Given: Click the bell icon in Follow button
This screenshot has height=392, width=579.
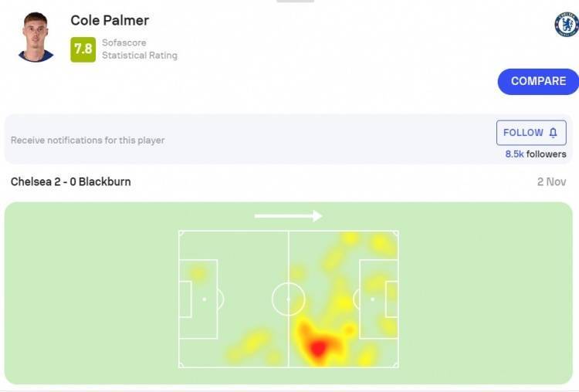Looking at the screenshot, I should coord(553,133).
